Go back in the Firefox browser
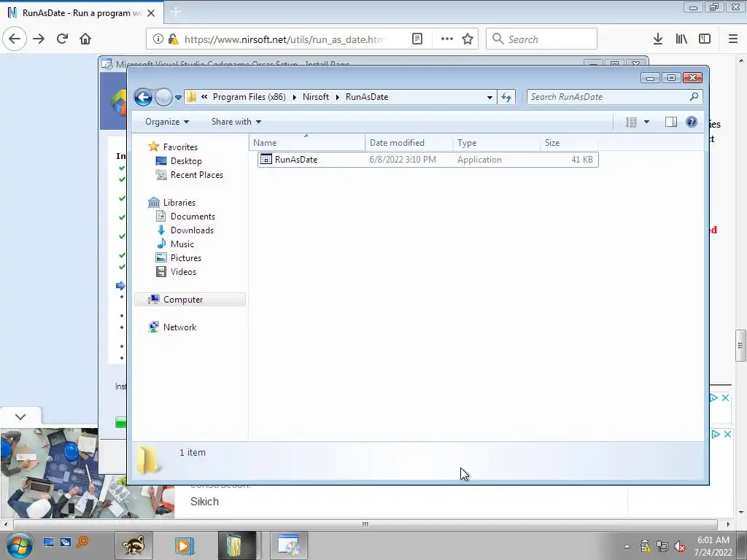The height and width of the screenshot is (560, 747). click(15, 39)
